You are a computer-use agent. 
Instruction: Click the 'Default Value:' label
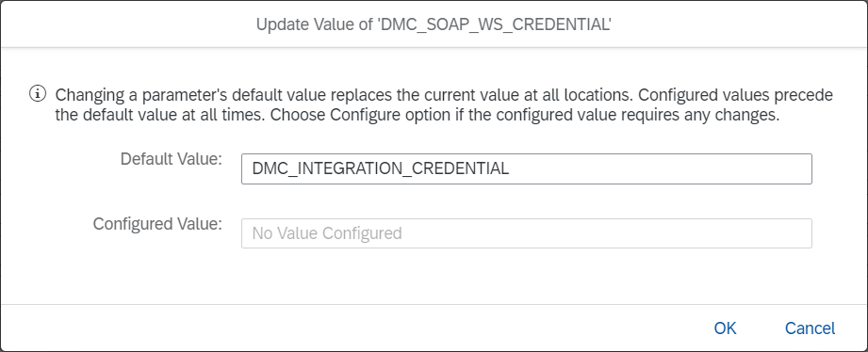click(171, 159)
